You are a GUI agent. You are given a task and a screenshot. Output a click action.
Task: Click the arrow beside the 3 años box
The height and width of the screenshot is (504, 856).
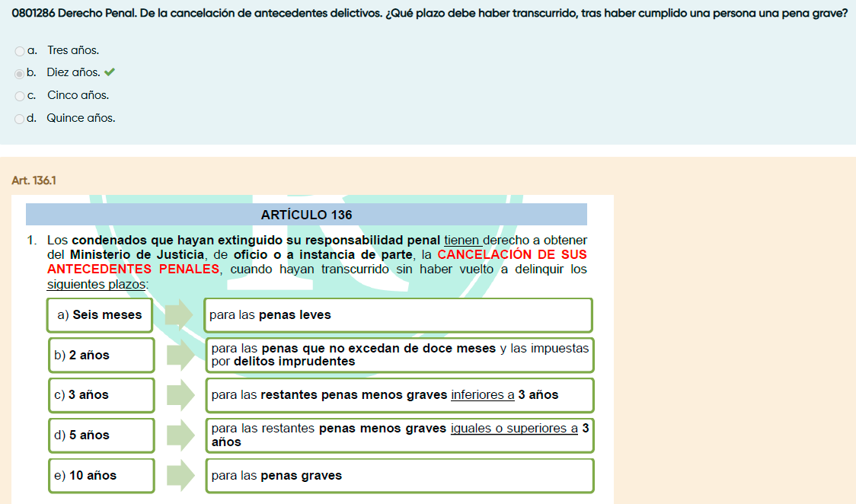click(x=180, y=395)
